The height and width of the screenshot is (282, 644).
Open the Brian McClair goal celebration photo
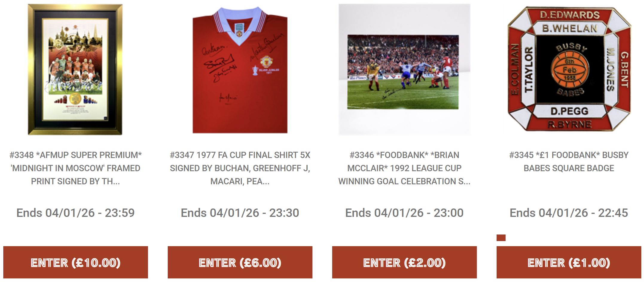pyautogui.click(x=404, y=70)
